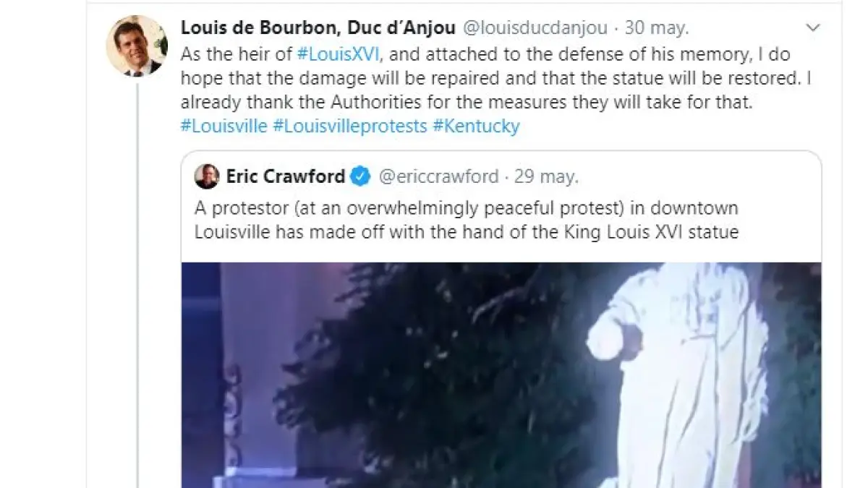Open the #Louisville hashtag

[x=224, y=126]
